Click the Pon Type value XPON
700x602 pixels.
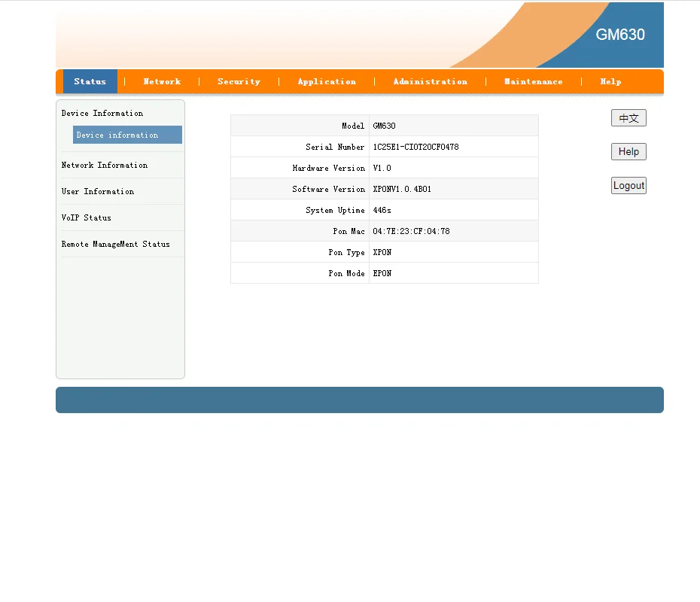[x=382, y=252]
